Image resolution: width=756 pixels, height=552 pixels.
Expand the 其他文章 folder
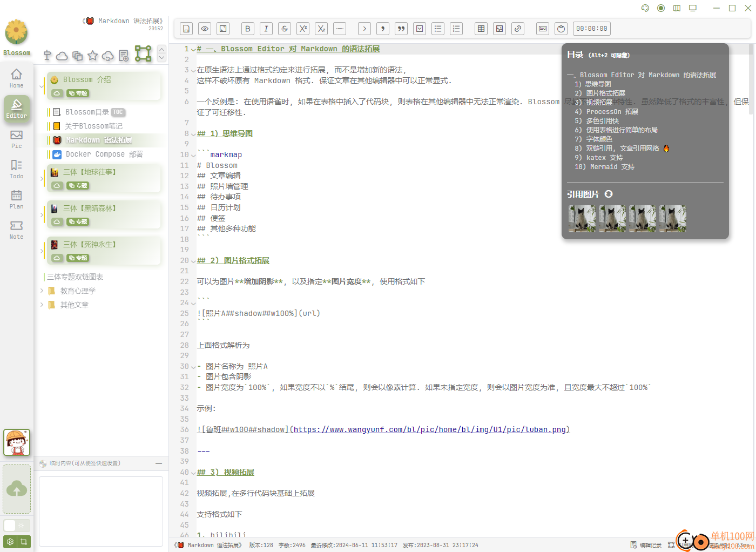click(42, 305)
